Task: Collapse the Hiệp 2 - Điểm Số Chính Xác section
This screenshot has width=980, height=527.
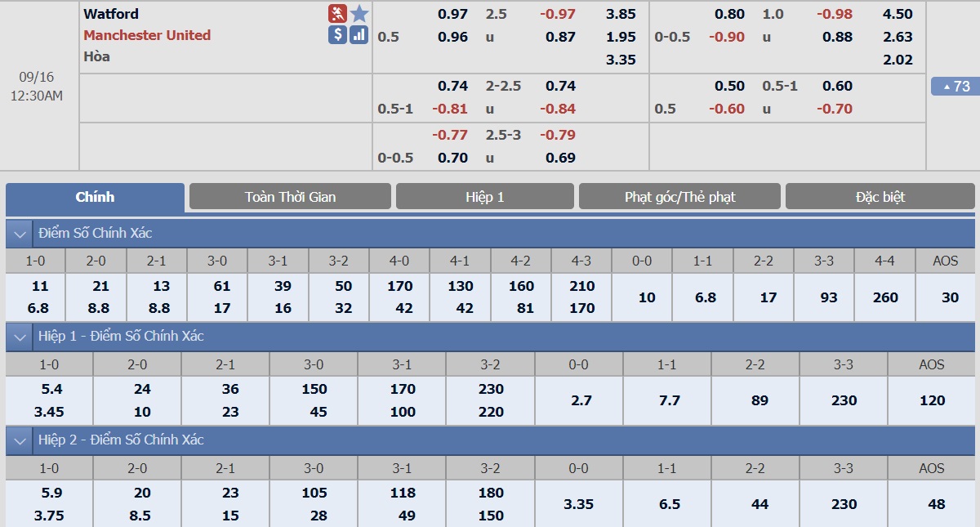Action: (19, 440)
